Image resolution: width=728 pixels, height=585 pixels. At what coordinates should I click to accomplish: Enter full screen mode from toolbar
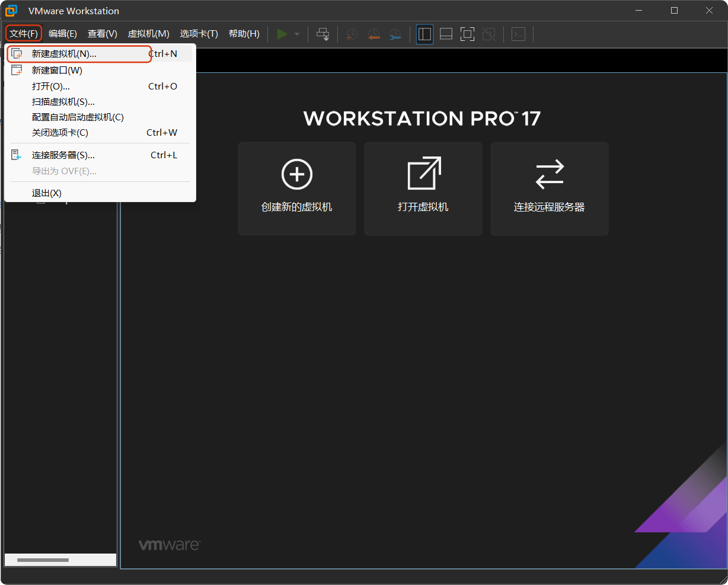point(467,34)
